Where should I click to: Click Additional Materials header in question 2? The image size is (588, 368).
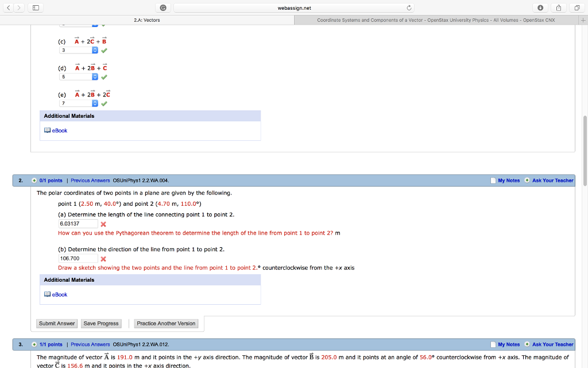coord(150,280)
